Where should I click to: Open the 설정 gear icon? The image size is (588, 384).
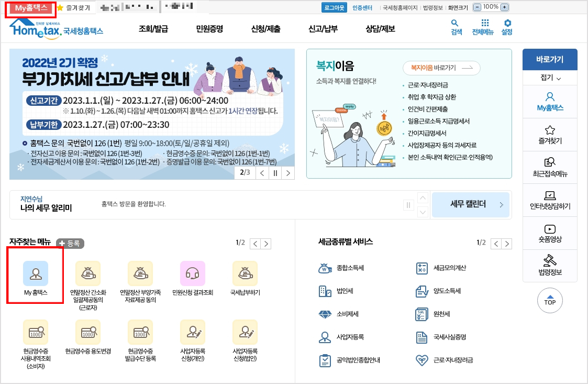507,27
